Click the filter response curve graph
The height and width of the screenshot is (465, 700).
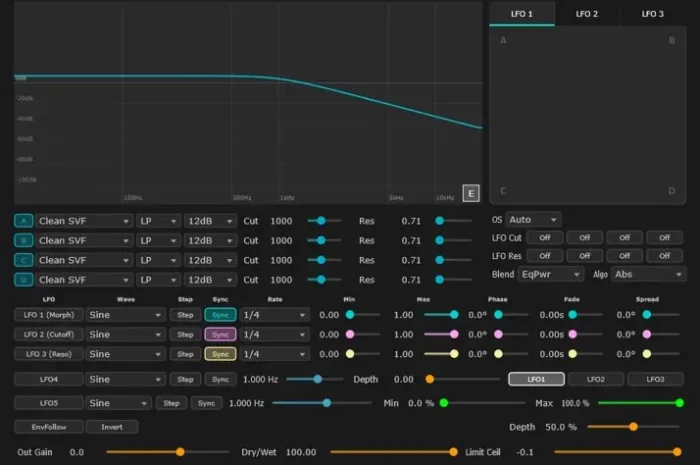pos(248,103)
